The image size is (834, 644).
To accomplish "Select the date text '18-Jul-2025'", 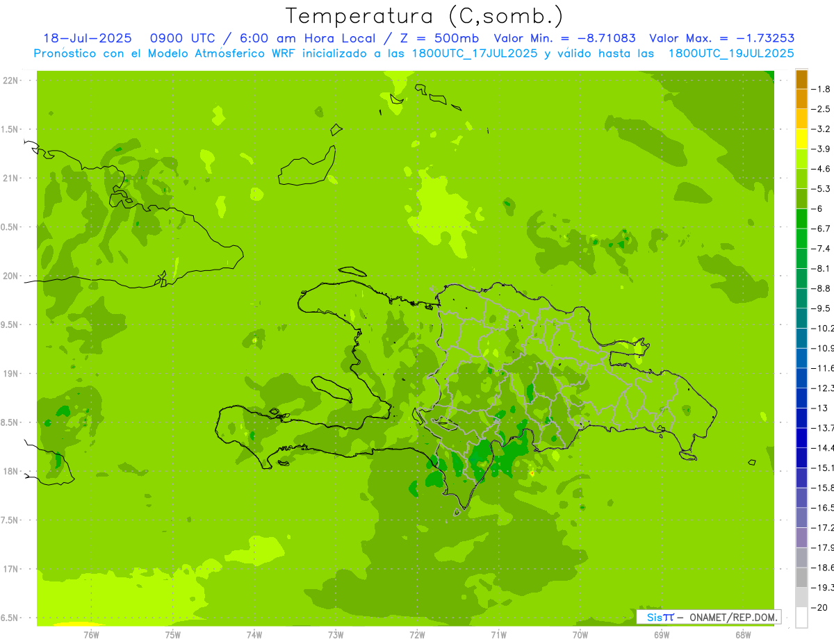I will [88, 38].
